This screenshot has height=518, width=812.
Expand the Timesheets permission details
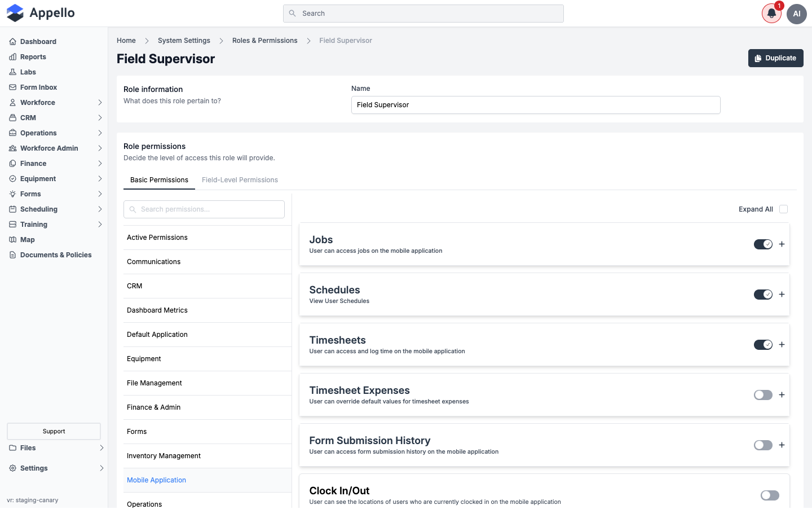(782, 345)
